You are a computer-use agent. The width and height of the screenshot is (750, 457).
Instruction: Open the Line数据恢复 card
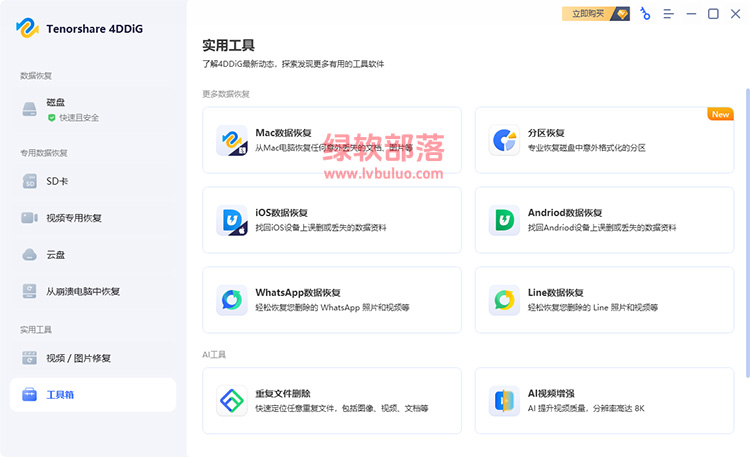coord(605,300)
